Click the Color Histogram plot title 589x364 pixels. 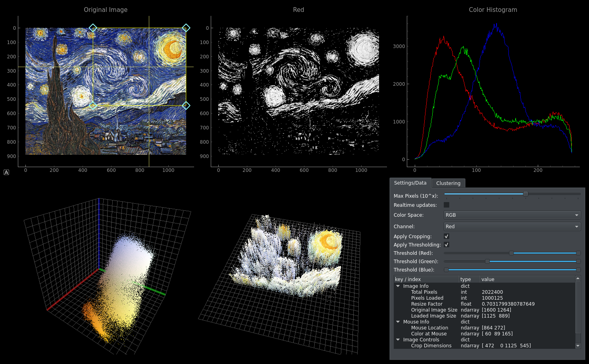point(493,10)
